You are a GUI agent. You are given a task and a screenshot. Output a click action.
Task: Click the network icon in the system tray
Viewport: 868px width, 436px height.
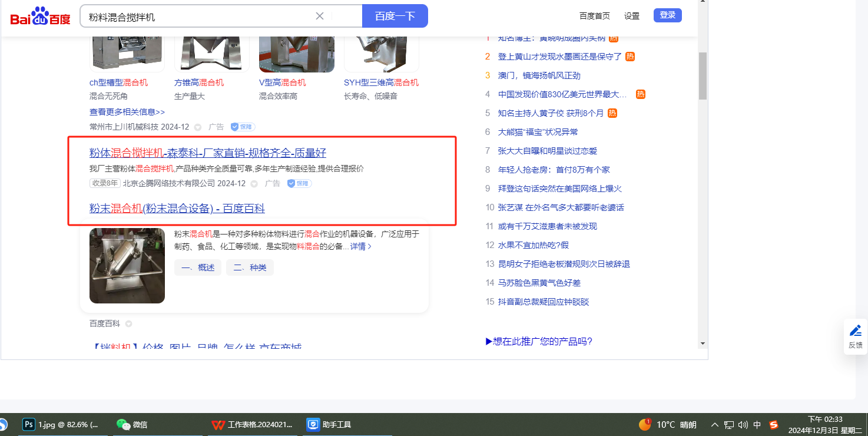pyautogui.click(x=729, y=424)
